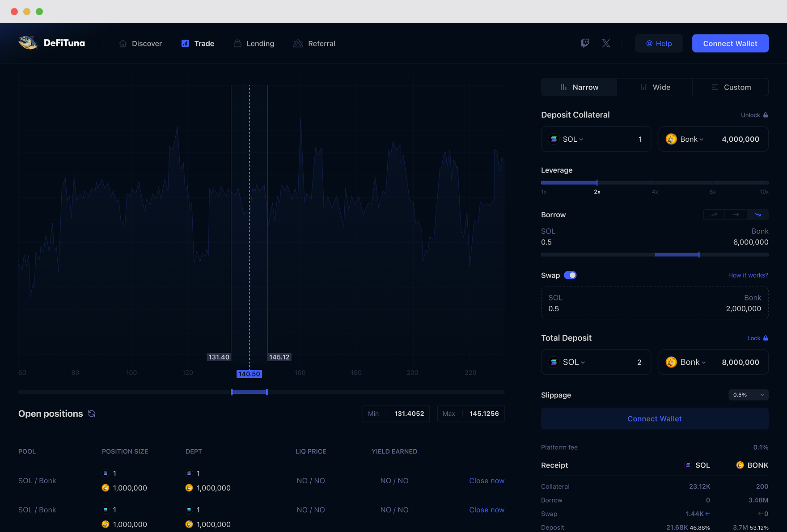
Task: Open the How it works link
Action: [x=748, y=275]
